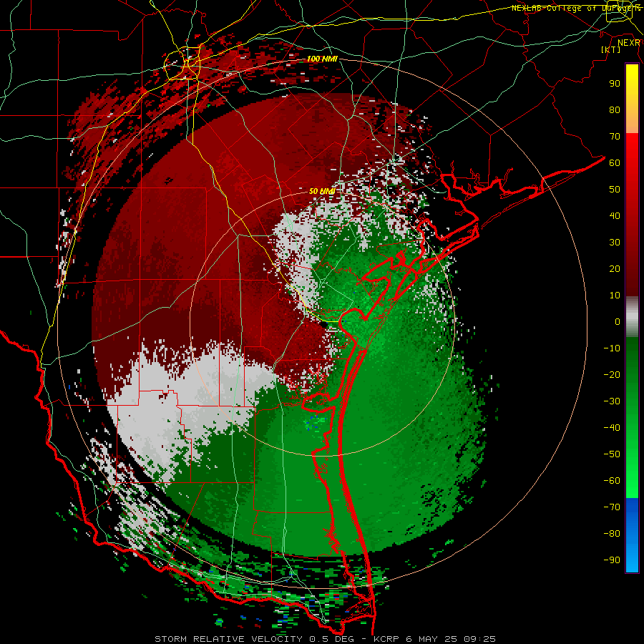Click the storm relative velocity caption text

pyautogui.click(x=325, y=639)
